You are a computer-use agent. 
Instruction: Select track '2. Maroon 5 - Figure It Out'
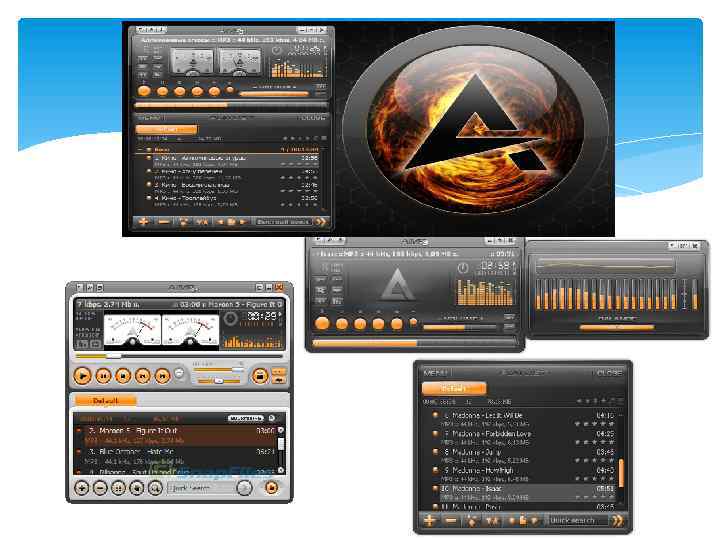pyautogui.click(x=175, y=435)
